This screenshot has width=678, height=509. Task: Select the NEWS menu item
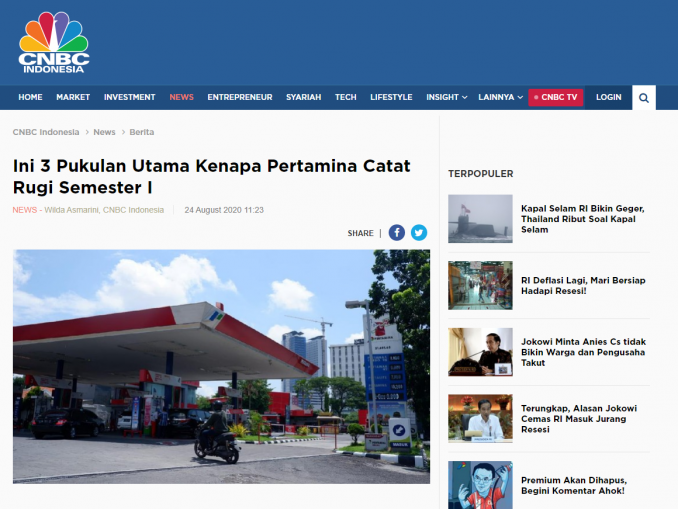pos(182,97)
